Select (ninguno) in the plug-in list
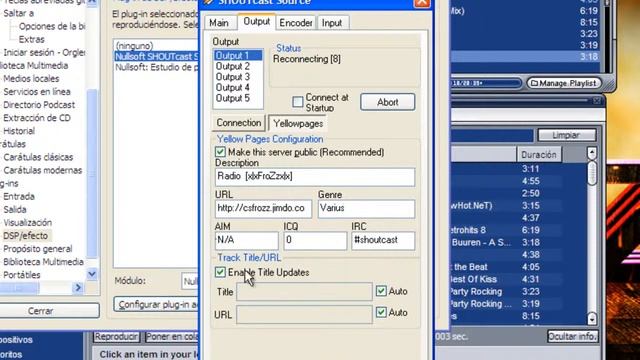The width and height of the screenshot is (640, 360). [135, 46]
